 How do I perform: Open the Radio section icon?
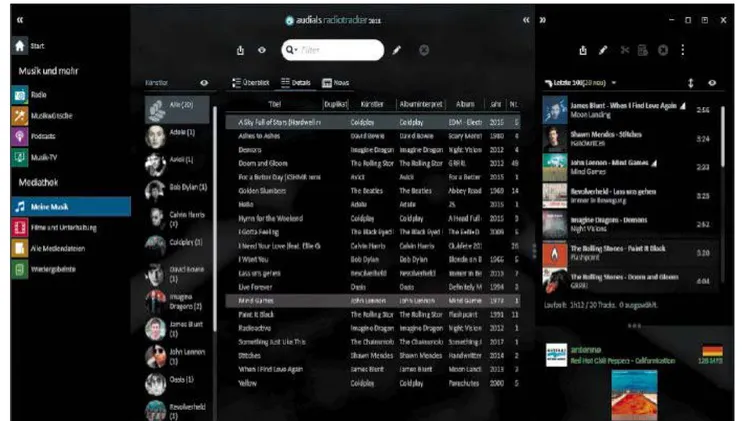[20, 95]
